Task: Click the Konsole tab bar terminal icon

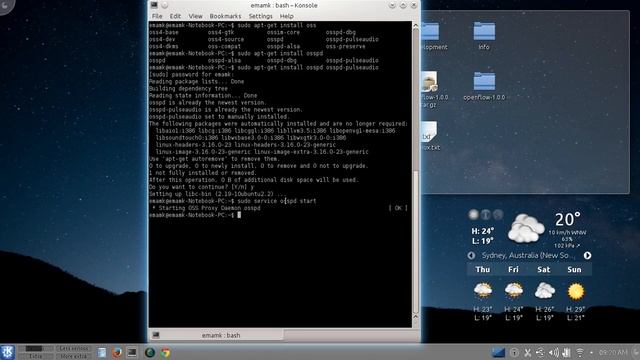Action: click(x=156, y=335)
